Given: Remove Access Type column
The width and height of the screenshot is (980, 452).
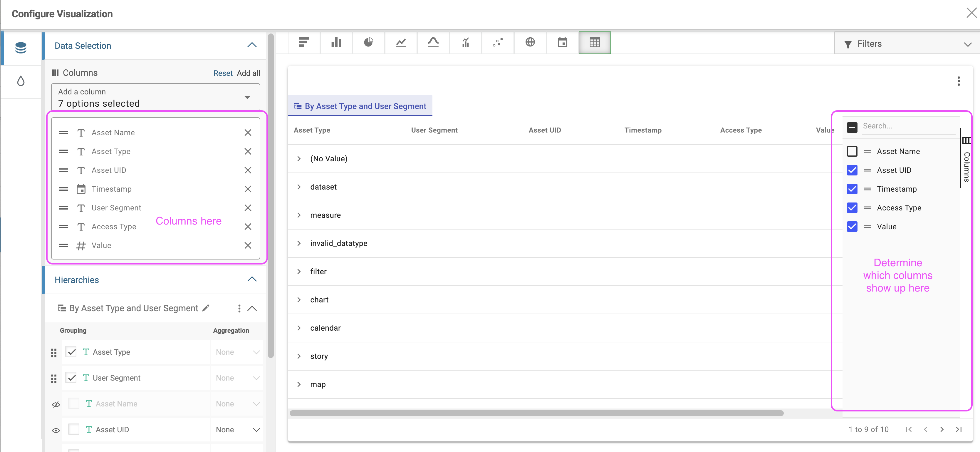Looking at the screenshot, I should (x=248, y=227).
